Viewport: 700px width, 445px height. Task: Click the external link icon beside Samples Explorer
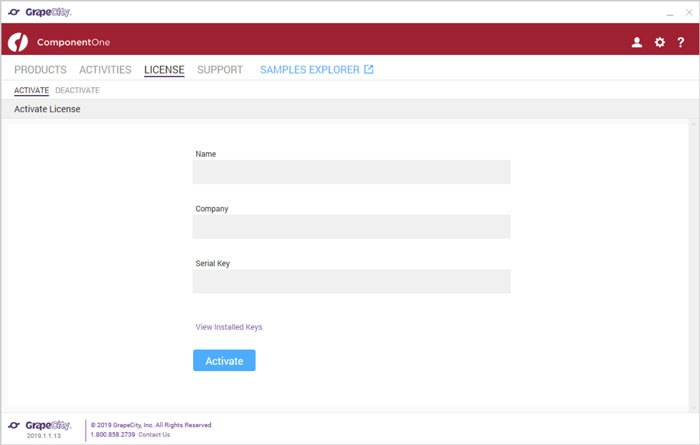click(x=369, y=69)
